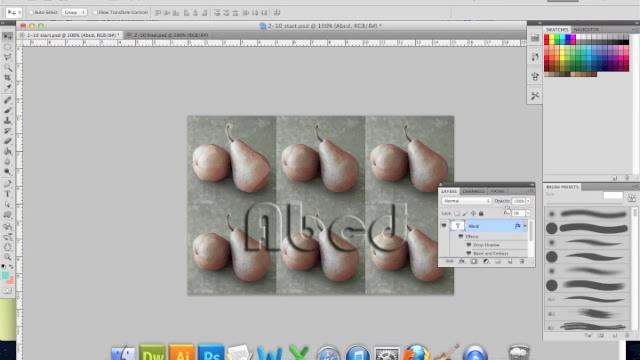Select the Clone Stamp tool
The image size is (640, 360).
(7, 120)
